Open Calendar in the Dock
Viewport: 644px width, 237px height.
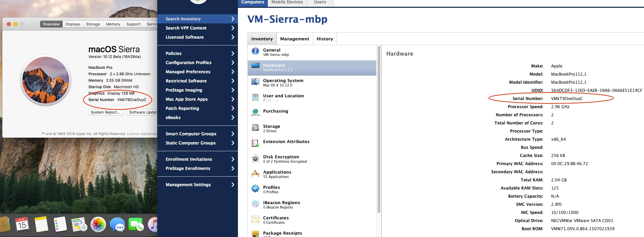[x=22, y=224]
